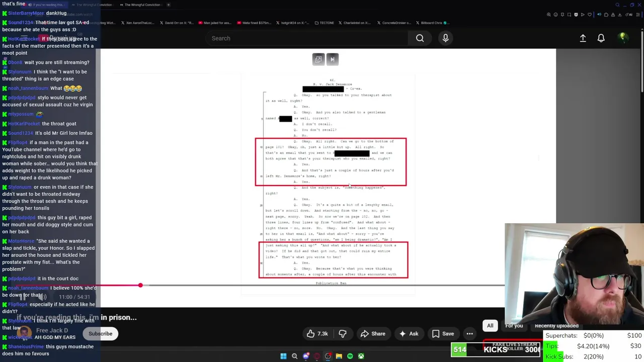644x362 pixels.
Task: Seek using the red video progress handle
Action: 140,285
